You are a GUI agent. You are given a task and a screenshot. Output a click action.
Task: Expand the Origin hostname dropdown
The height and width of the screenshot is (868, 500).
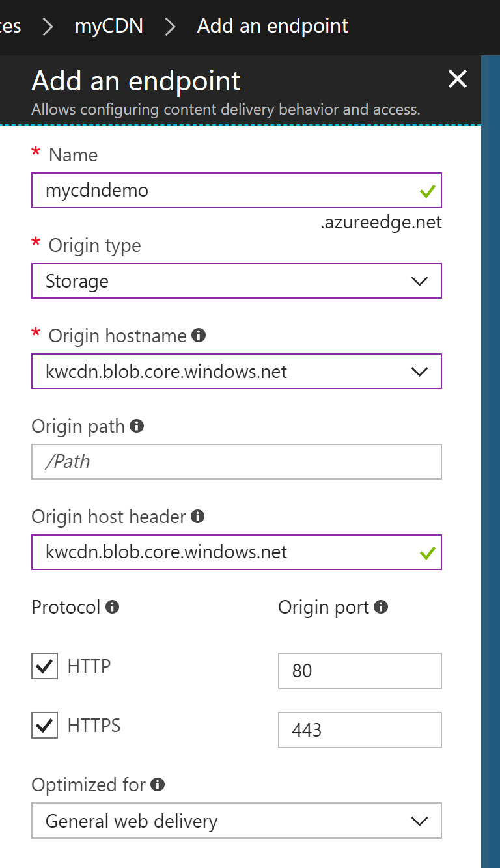236,372
